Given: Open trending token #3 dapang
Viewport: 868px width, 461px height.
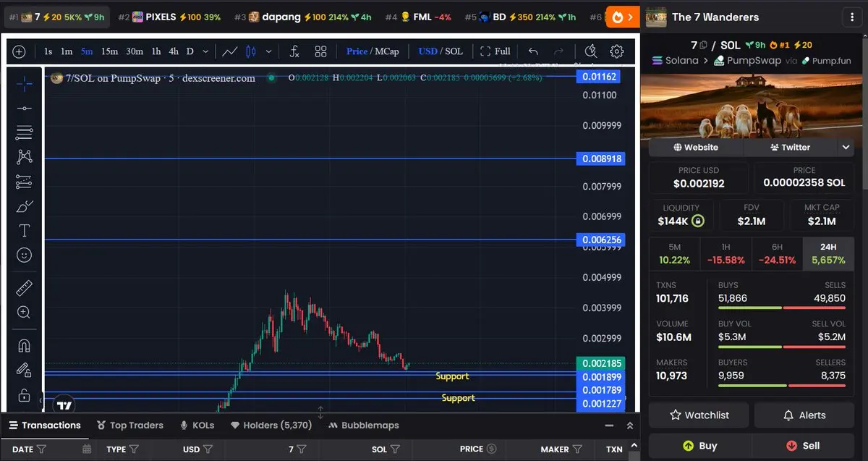Looking at the screenshot, I should [302, 17].
